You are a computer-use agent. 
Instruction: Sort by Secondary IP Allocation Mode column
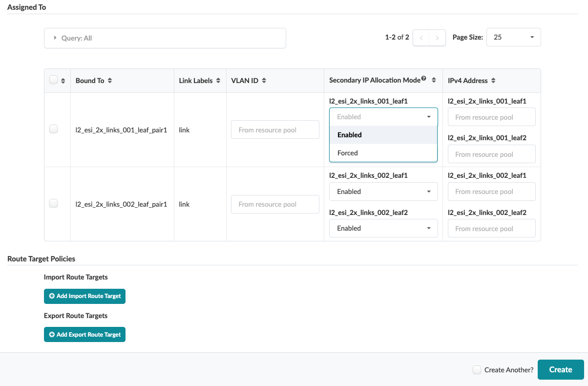tap(434, 81)
